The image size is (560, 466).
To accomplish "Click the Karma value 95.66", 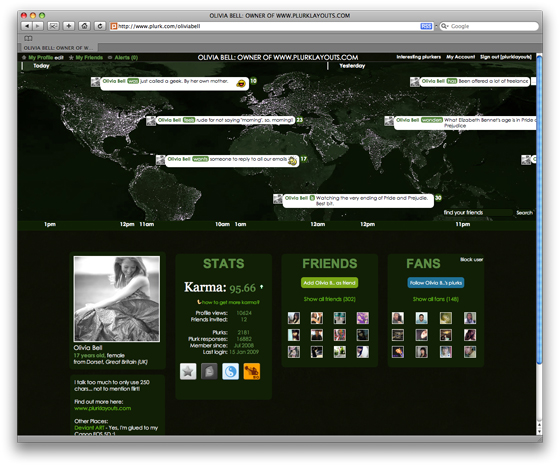I will [242, 288].
